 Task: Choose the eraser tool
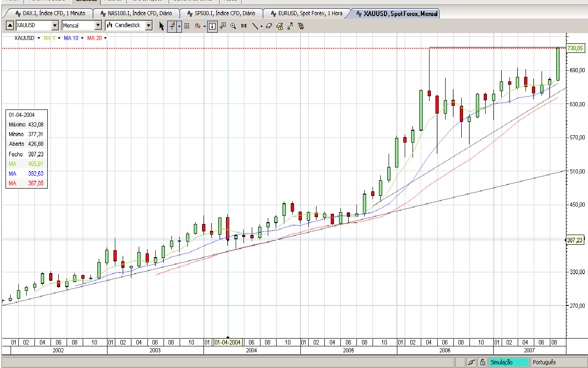(269, 26)
